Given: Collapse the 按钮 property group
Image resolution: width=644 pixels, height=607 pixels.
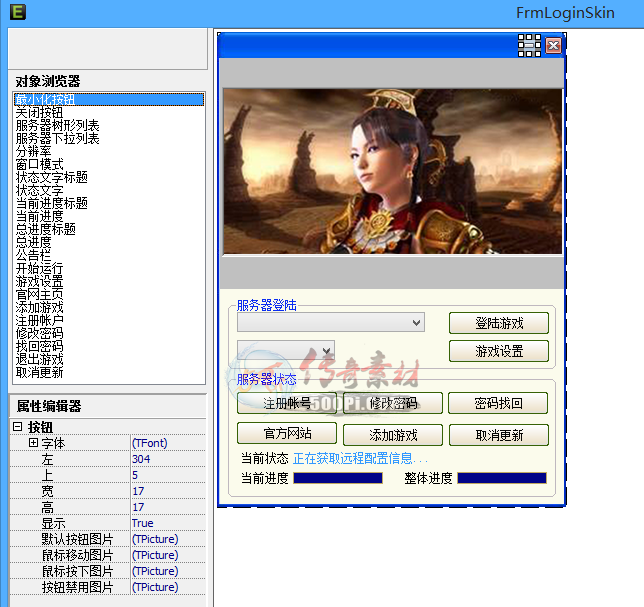Looking at the screenshot, I should [x=17, y=427].
